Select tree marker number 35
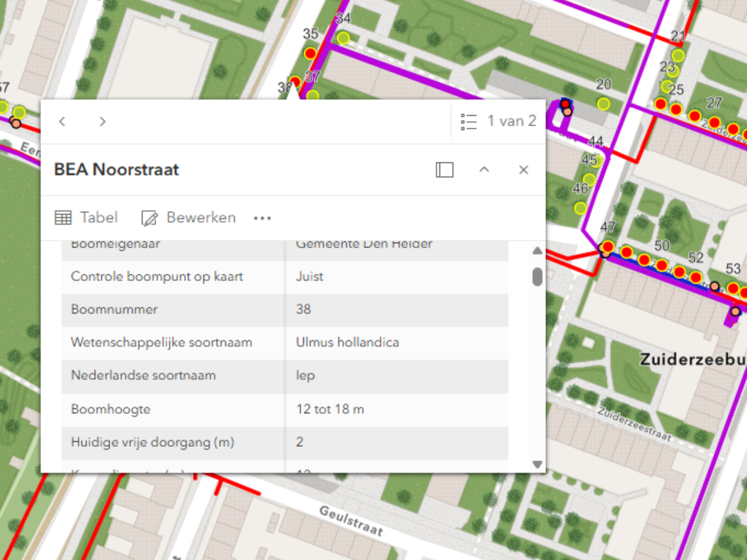Viewport: 747px width, 560px height. point(310,53)
